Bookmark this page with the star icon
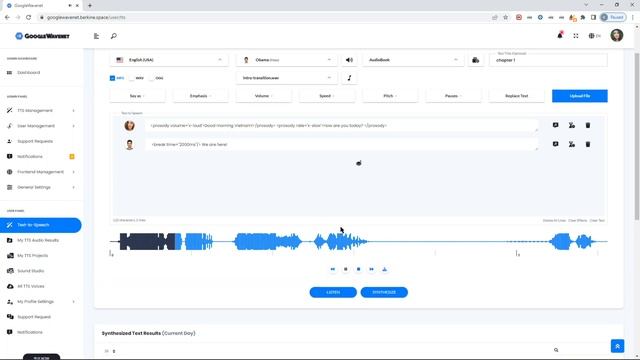 tap(506, 17)
